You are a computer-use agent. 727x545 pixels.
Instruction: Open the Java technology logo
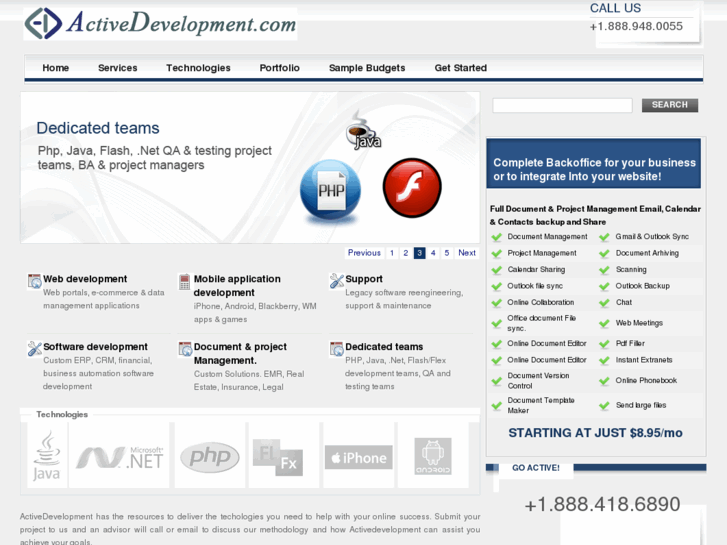47,455
